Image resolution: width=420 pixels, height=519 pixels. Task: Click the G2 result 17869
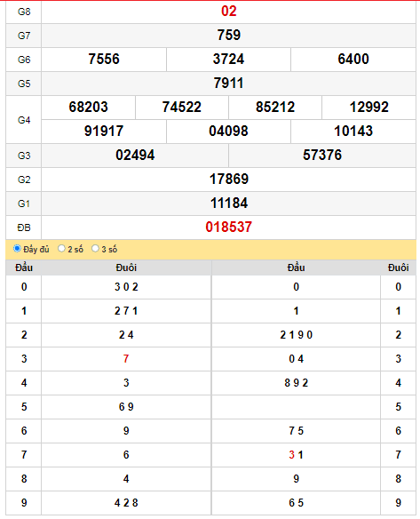(228, 179)
